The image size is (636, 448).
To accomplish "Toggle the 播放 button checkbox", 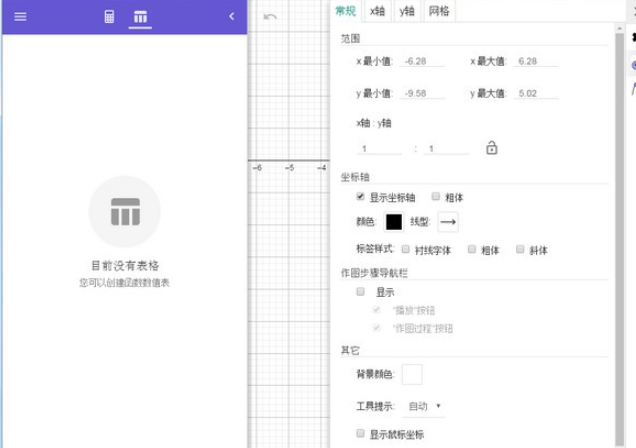I will click(x=376, y=310).
